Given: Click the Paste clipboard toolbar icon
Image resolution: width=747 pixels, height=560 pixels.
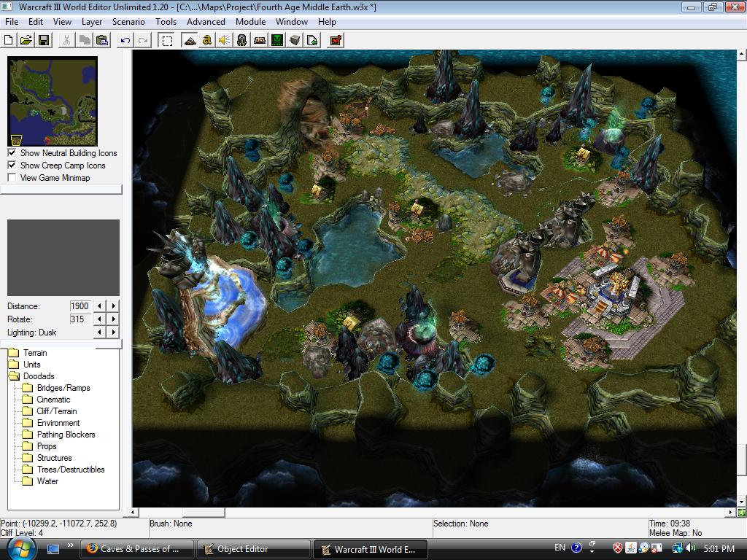Looking at the screenshot, I should (102, 41).
